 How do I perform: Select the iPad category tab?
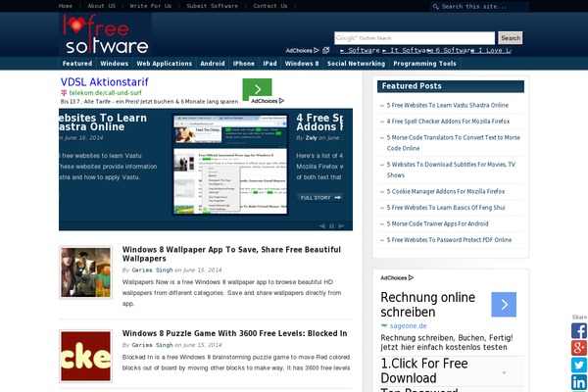click(x=269, y=64)
